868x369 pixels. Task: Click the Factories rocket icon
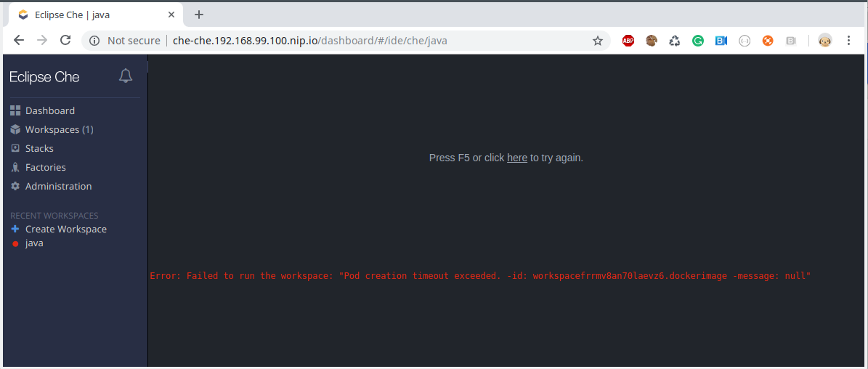click(15, 167)
